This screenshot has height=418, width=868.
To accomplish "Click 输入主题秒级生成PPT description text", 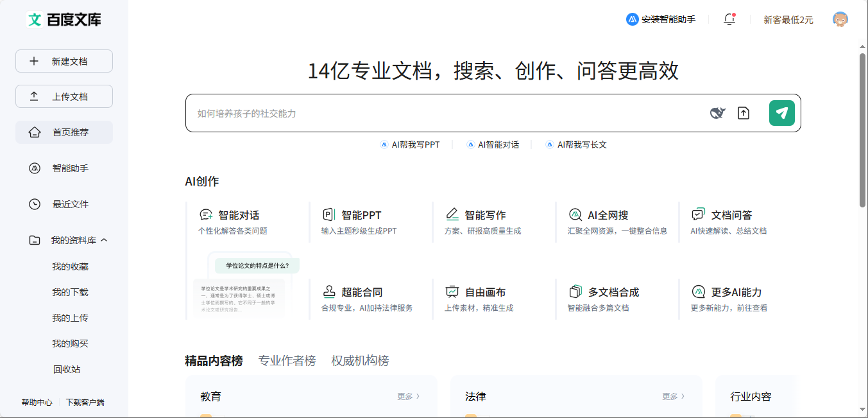I will pyautogui.click(x=359, y=231).
